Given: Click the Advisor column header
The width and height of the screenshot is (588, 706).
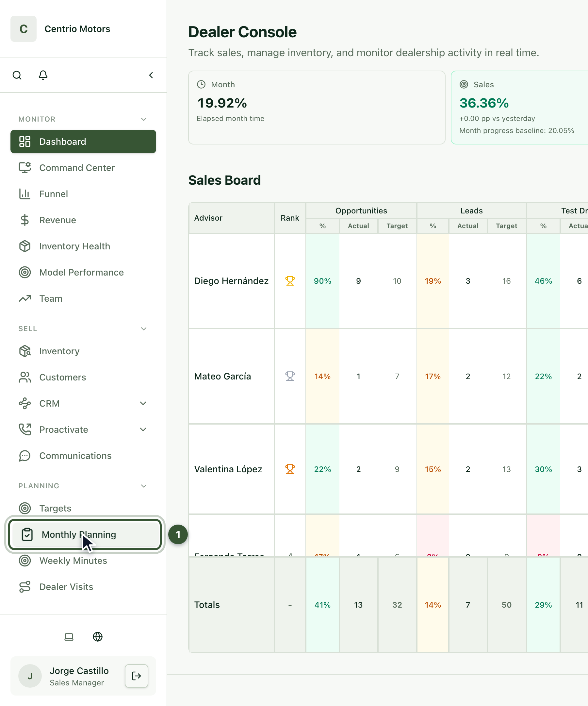Looking at the screenshot, I should 232,218.
